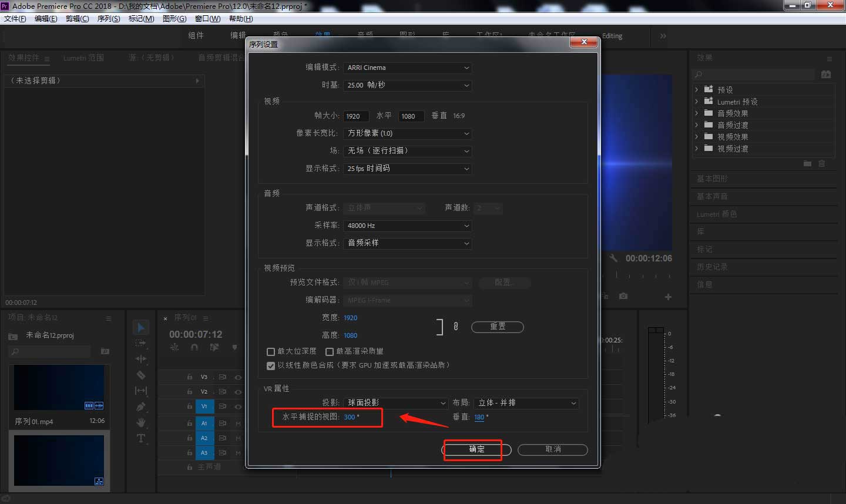
Task: Open the 采样率 dropdown showing 48000 Hz
Action: click(407, 226)
